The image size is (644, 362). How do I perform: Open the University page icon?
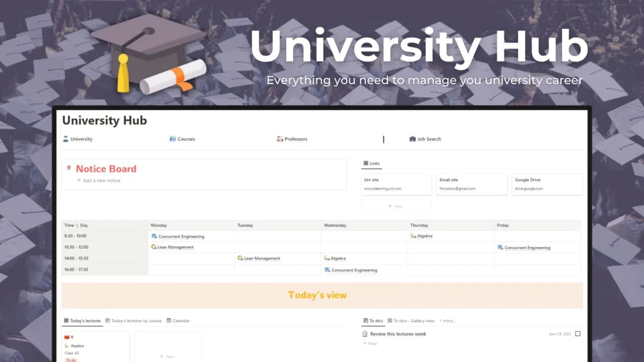(x=66, y=139)
